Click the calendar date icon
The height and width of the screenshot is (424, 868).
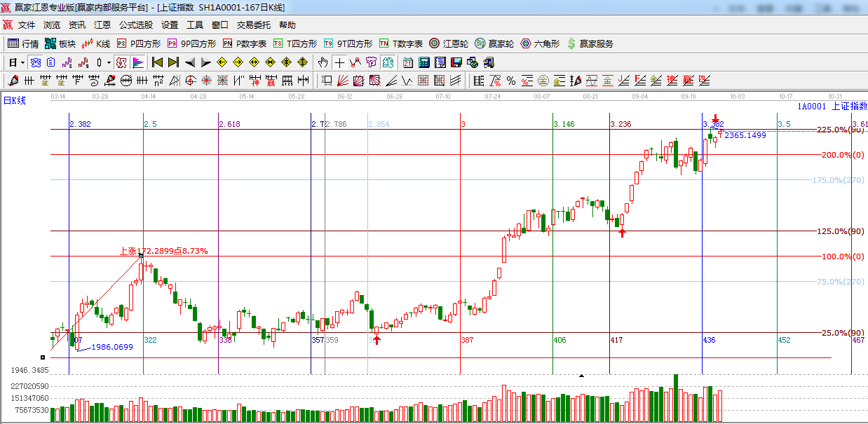click(x=408, y=62)
